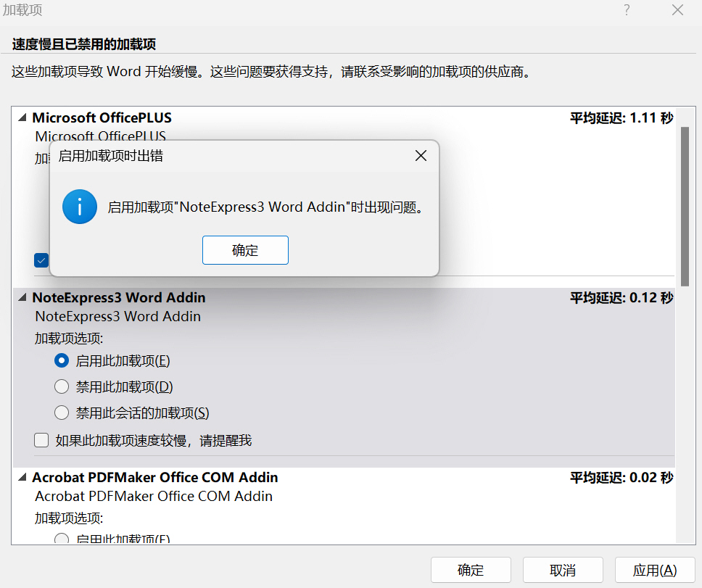This screenshot has width=702, height=588.
Task: Click the 速度慢且已禁用的加载项 heading
Action: 83,44
